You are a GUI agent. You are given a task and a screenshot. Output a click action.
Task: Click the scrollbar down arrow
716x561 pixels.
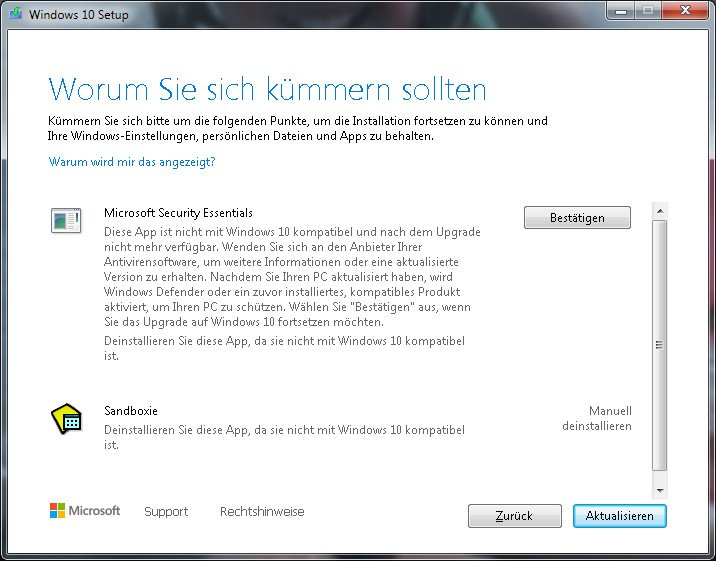(660, 491)
